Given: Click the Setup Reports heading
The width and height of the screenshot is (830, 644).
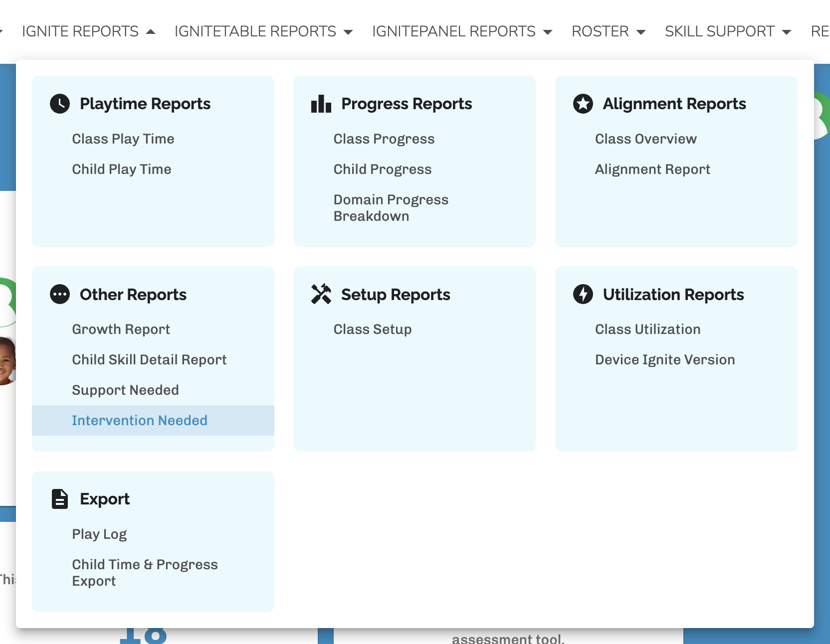Looking at the screenshot, I should click(x=396, y=295).
